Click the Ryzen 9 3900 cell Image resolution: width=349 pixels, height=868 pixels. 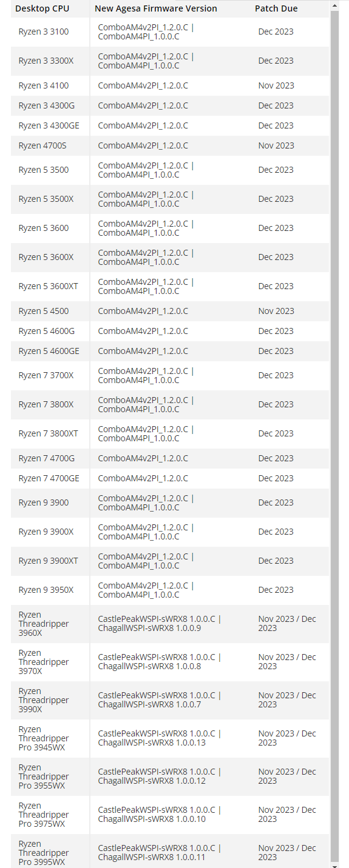point(50,502)
